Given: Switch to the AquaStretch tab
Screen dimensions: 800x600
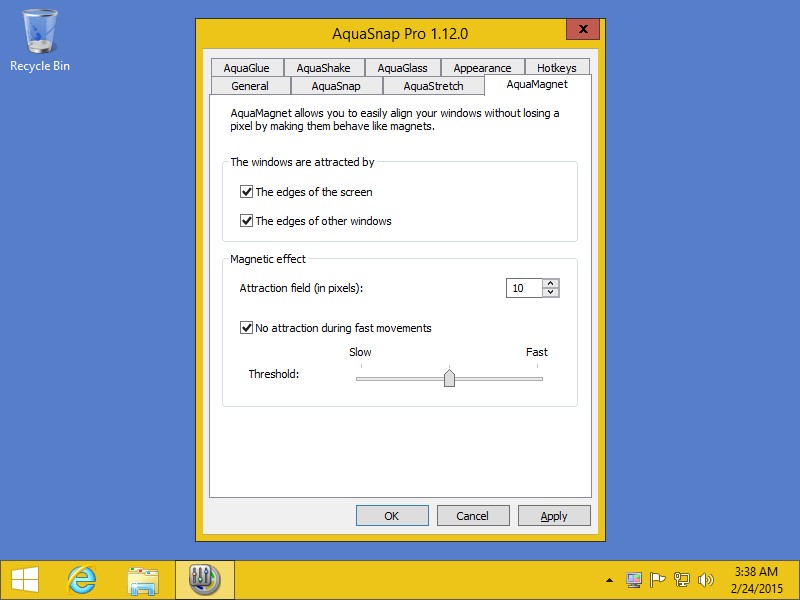Looking at the screenshot, I should [x=433, y=86].
